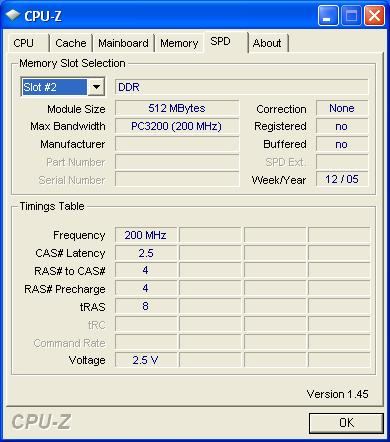Click the RAS# Precharge value
Viewport: 390px width, 442px height.
[x=146, y=288]
